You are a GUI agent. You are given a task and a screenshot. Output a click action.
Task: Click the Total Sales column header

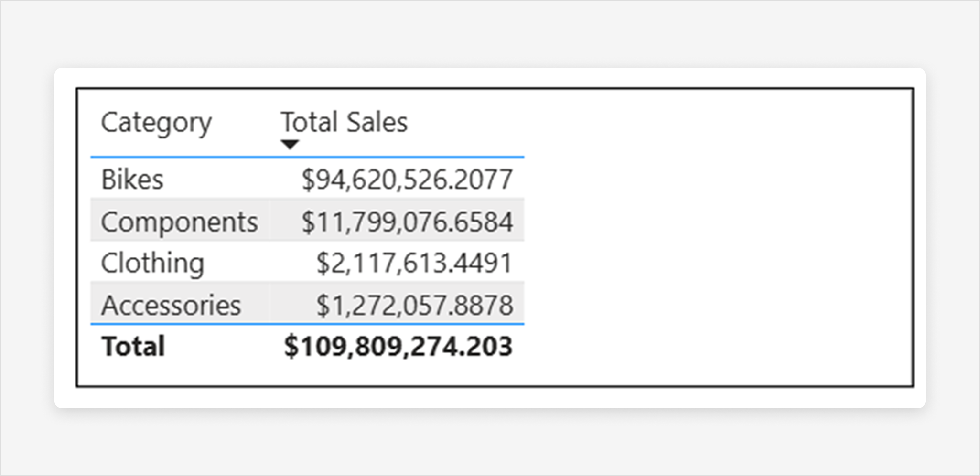point(344,122)
